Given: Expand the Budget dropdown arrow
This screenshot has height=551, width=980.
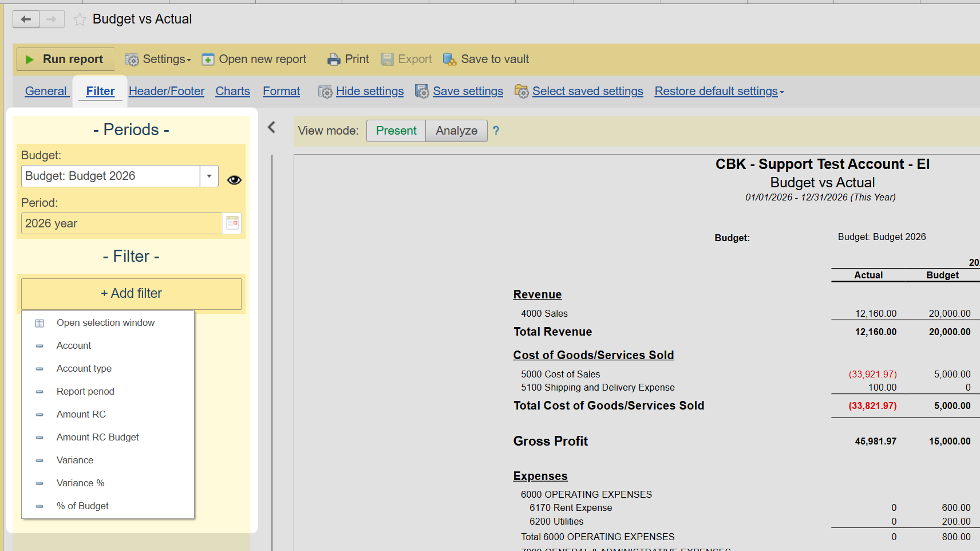Looking at the screenshot, I should (209, 176).
